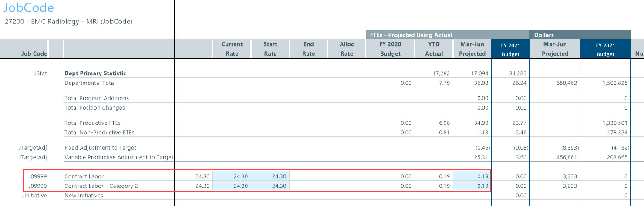
Task: Select the Current Rate column header
Action: [x=232, y=49]
